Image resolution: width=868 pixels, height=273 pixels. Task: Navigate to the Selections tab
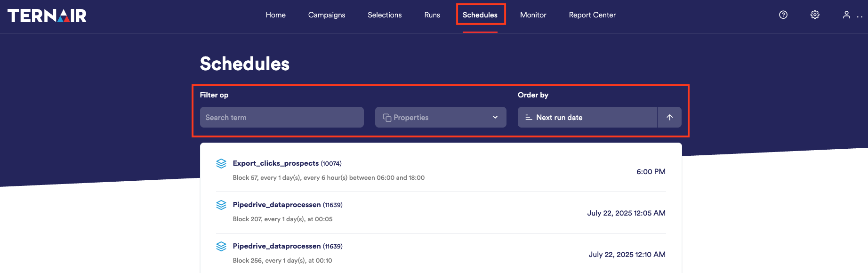tap(385, 15)
